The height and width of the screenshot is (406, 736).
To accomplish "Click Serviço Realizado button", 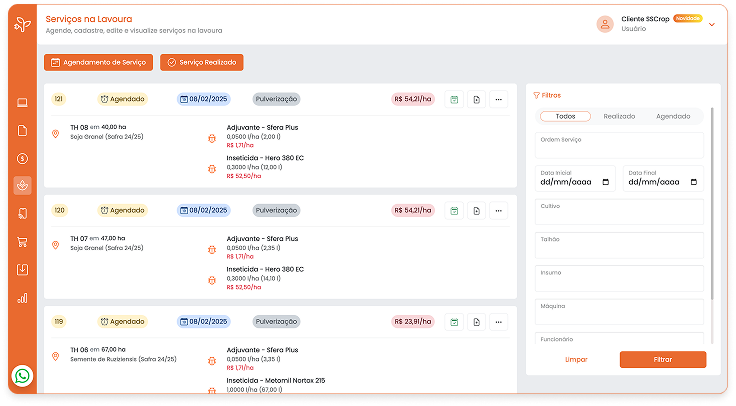I will 201,62.
